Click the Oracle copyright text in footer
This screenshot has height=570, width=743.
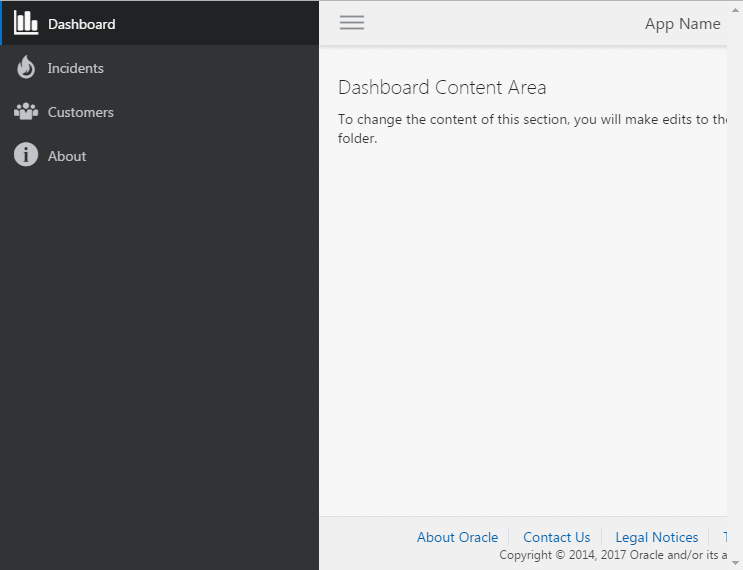coord(612,555)
